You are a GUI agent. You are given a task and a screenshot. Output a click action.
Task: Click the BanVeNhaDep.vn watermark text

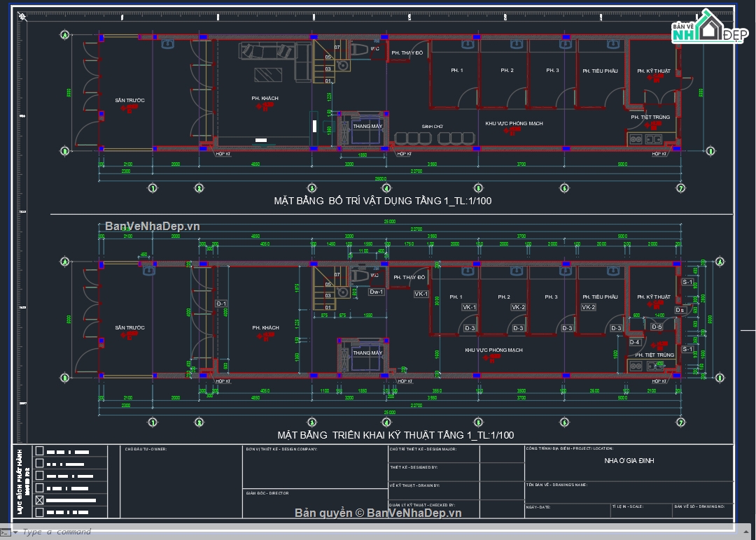click(x=153, y=226)
